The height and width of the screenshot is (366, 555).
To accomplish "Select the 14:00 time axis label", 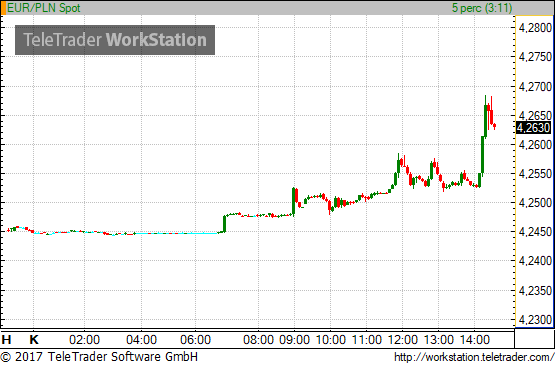I will pyautogui.click(x=474, y=340).
